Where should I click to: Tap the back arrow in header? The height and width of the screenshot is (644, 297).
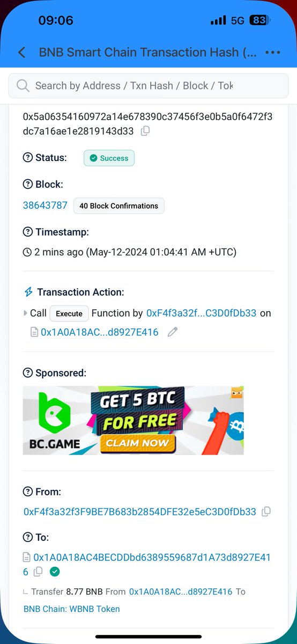coord(21,53)
